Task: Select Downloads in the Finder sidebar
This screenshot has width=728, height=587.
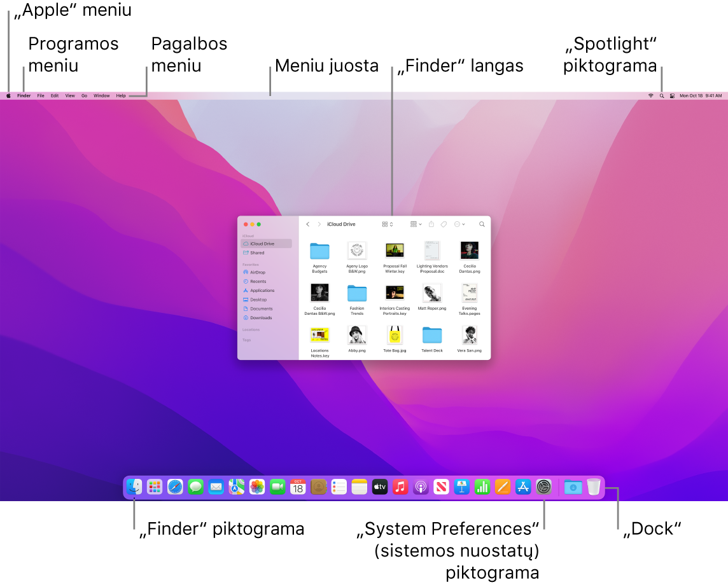Action: pyautogui.click(x=260, y=317)
